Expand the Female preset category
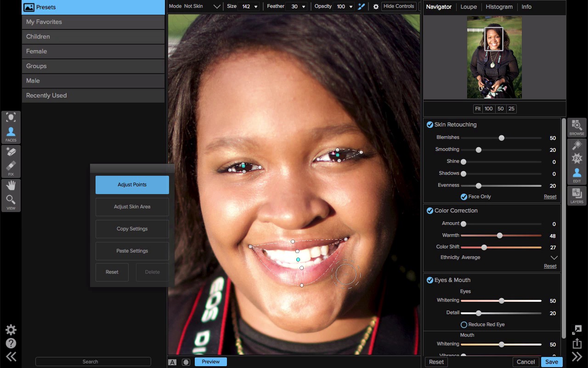Screen dimensions: 588x368 pos(93,52)
